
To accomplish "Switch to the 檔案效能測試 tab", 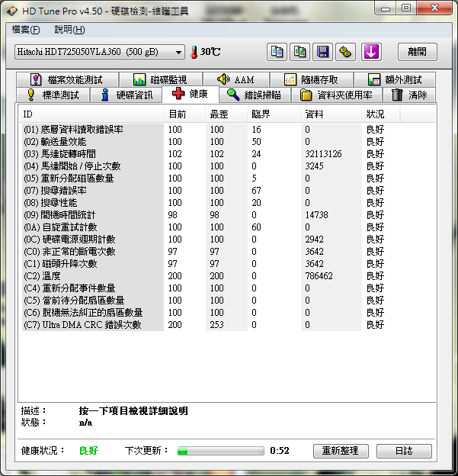I will pos(67,80).
